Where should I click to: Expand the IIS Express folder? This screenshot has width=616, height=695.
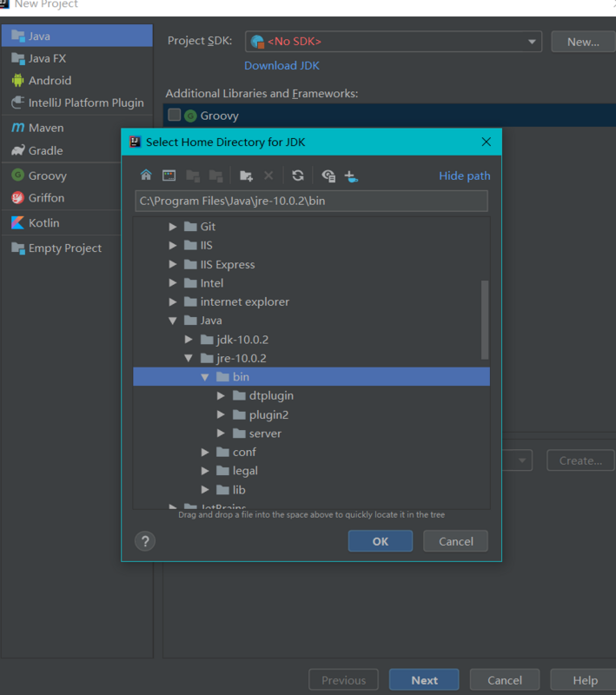(x=173, y=264)
